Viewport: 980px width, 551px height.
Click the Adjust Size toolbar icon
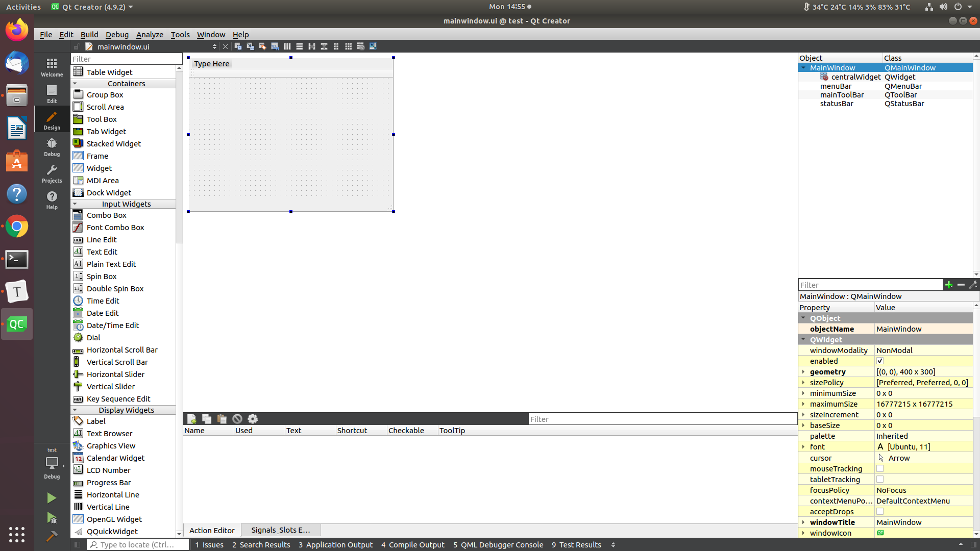373,46
